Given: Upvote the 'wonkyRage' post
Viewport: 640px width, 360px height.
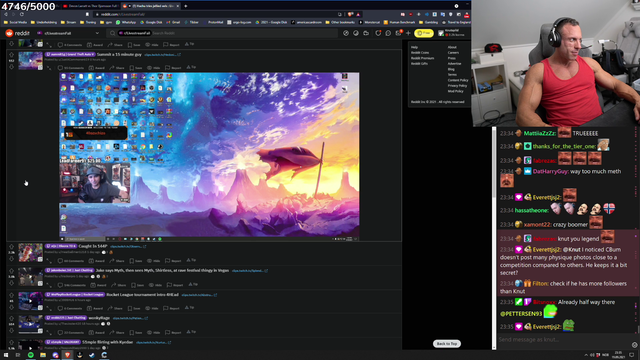Looking at the screenshot, I should (11, 318).
